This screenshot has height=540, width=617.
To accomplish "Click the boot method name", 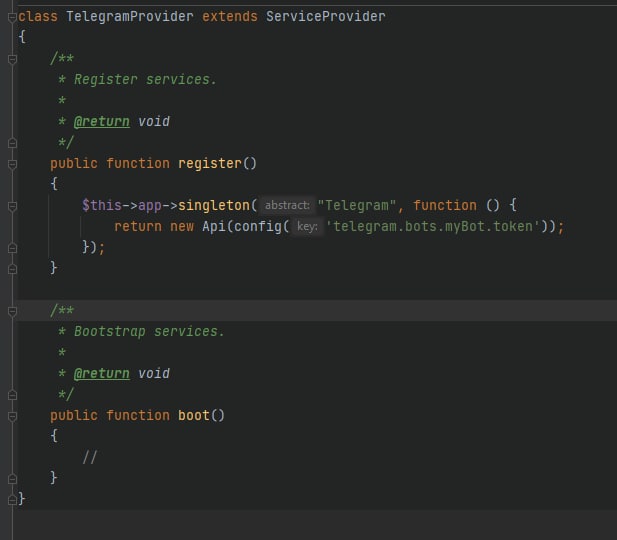I will pos(194,415).
